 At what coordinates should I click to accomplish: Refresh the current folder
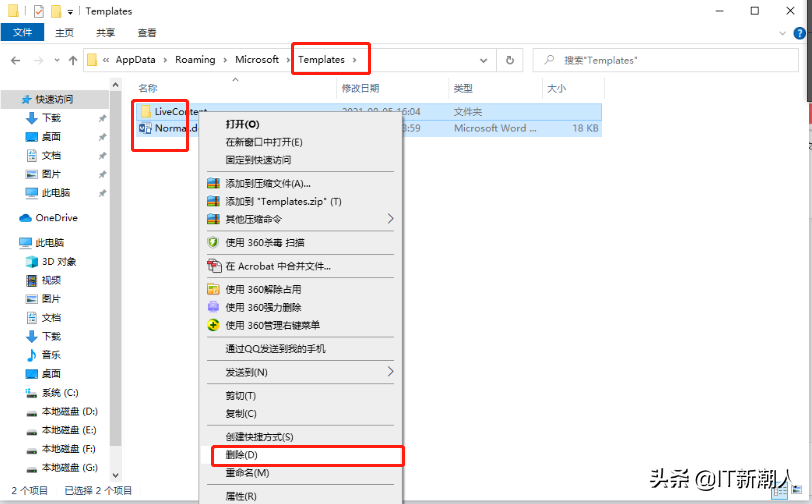[x=510, y=60]
